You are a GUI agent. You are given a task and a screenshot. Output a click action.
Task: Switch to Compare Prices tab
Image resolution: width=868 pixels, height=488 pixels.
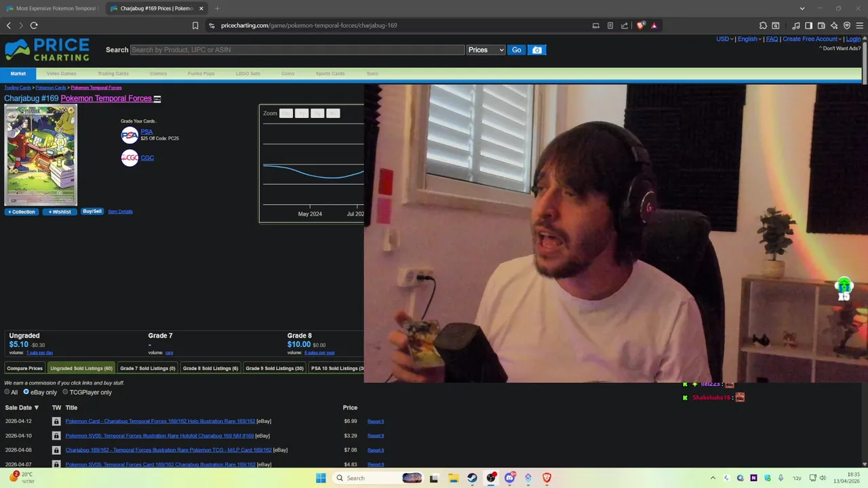click(x=24, y=368)
